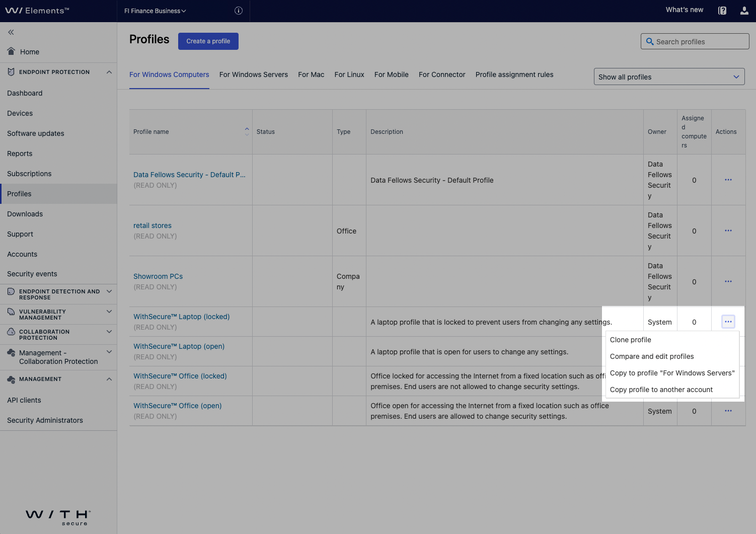Open the help icon in the top bar
The image size is (756, 534).
point(722,10)
